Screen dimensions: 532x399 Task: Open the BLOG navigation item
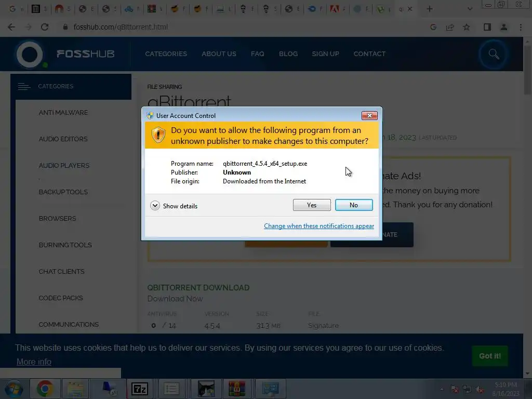click(x=288, y=54)
